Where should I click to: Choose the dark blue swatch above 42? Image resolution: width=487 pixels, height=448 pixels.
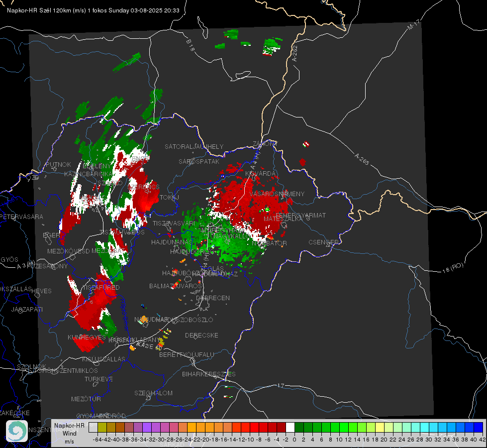pyautogui.click(x=479, y=427)
